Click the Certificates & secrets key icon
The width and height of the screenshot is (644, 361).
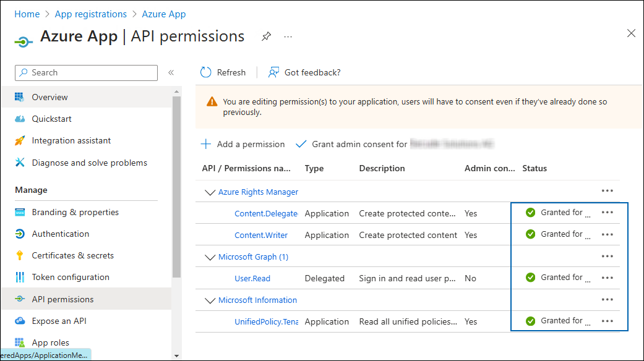tap(20, 255)
